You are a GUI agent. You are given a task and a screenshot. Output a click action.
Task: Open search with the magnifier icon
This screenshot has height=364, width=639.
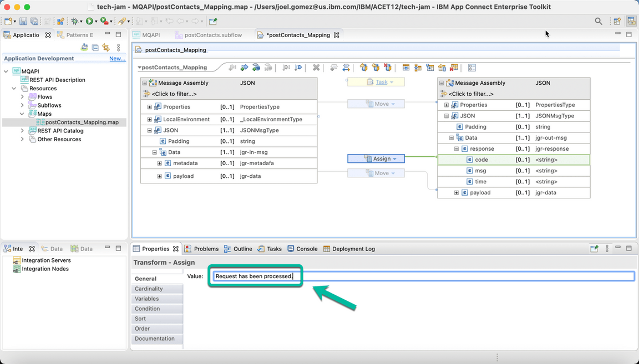599,20
